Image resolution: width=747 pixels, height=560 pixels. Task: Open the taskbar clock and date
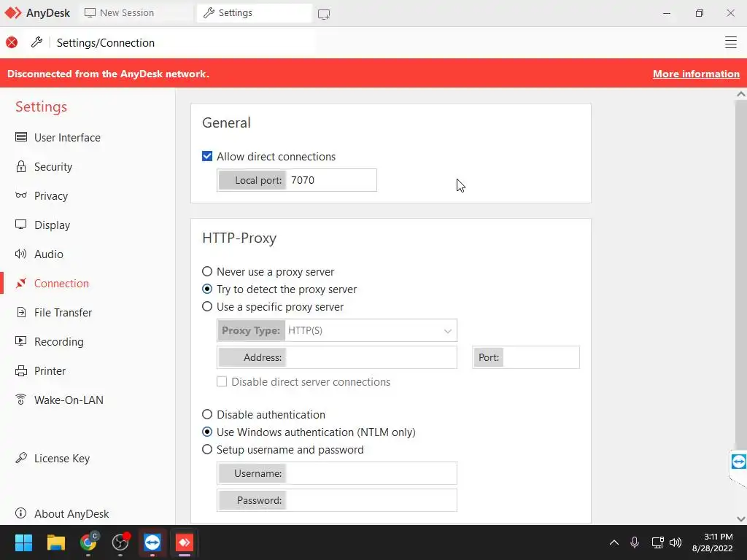(x=712, y=542)
